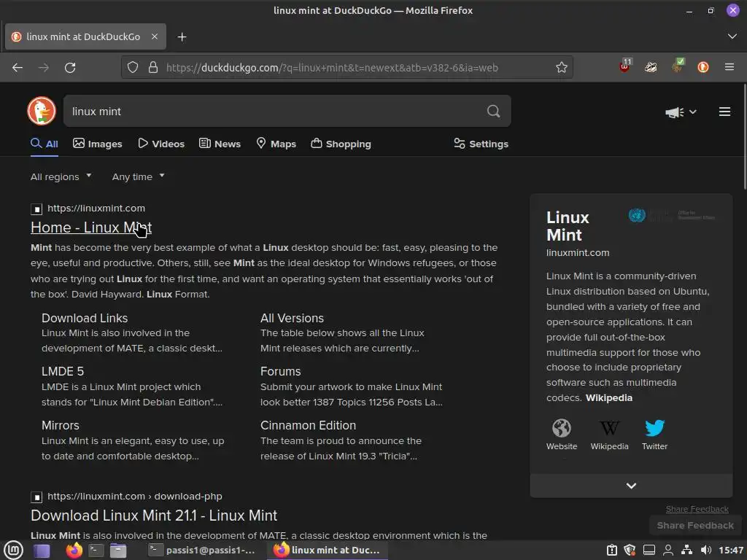The image size is (747, 560).
Task: Open file manager from taskbar launcher
Action: (x=118, y=551)
